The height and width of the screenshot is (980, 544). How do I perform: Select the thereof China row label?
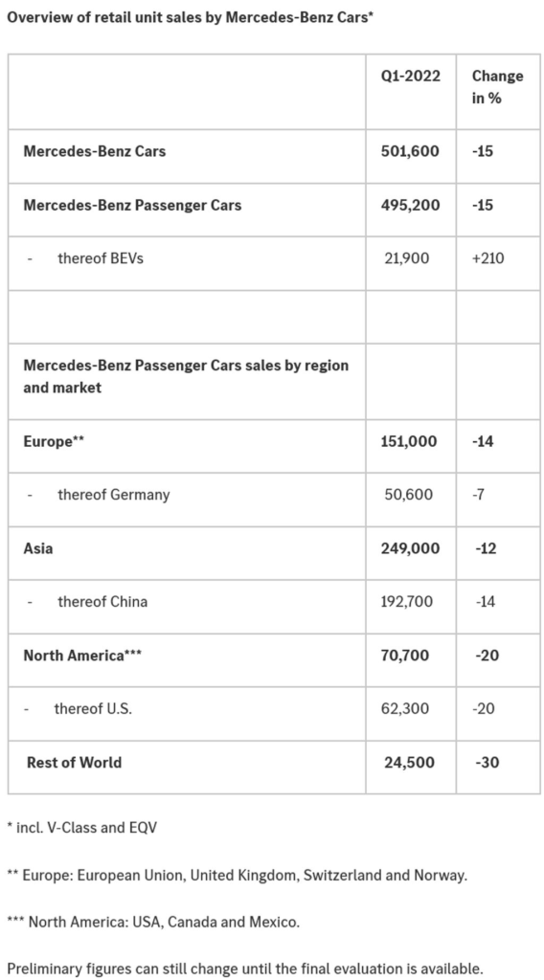click(x=102, y=601)
